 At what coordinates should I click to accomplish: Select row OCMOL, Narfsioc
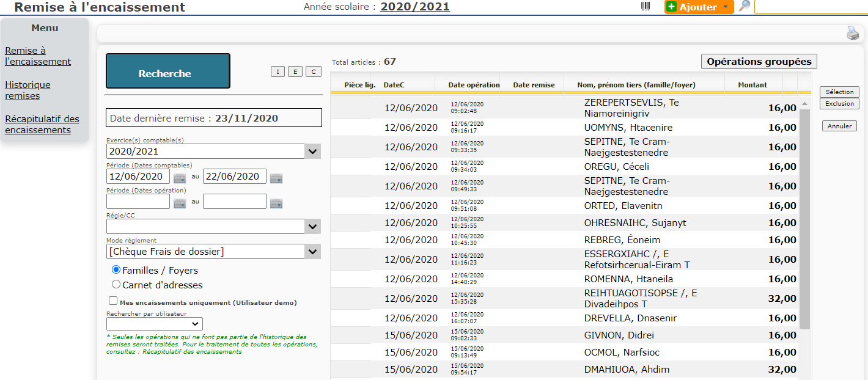click(564, 352)
